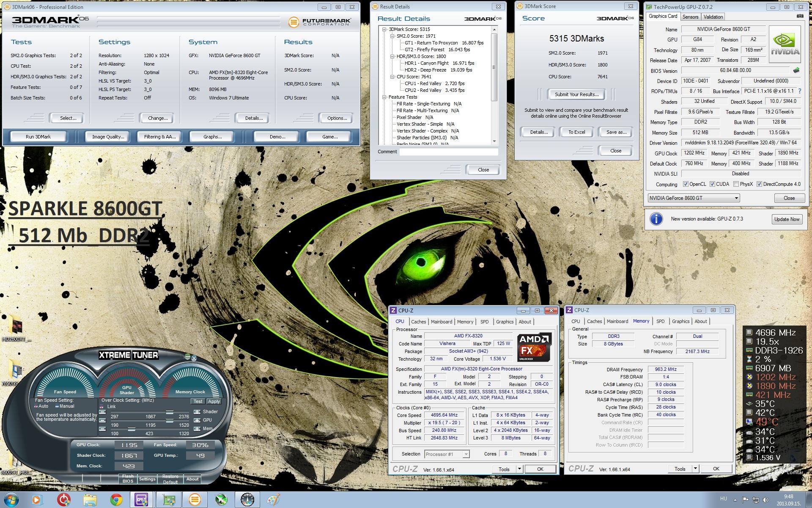Viewport: 812px width, 508px height.
Task: Close Xtreme Tuner with round X button
Action: [x=194, y=358]
